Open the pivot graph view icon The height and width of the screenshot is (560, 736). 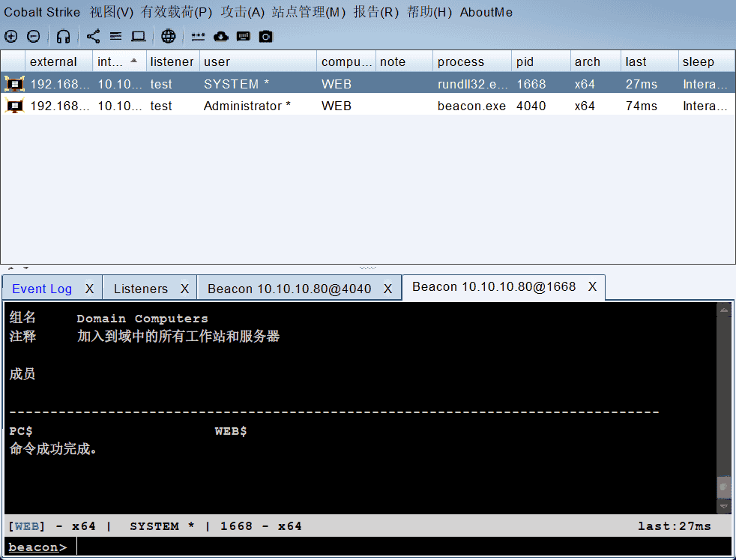click(92, 36)
